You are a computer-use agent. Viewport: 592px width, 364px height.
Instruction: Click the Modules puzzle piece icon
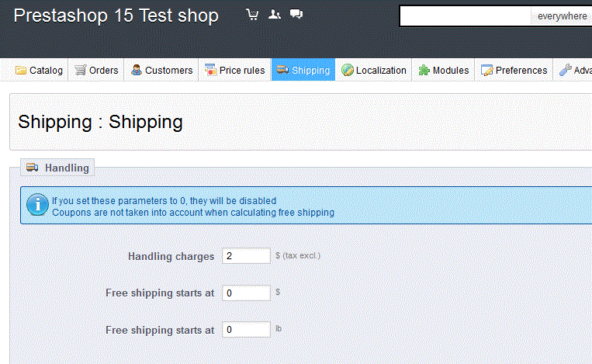click(x=424, y=71)
